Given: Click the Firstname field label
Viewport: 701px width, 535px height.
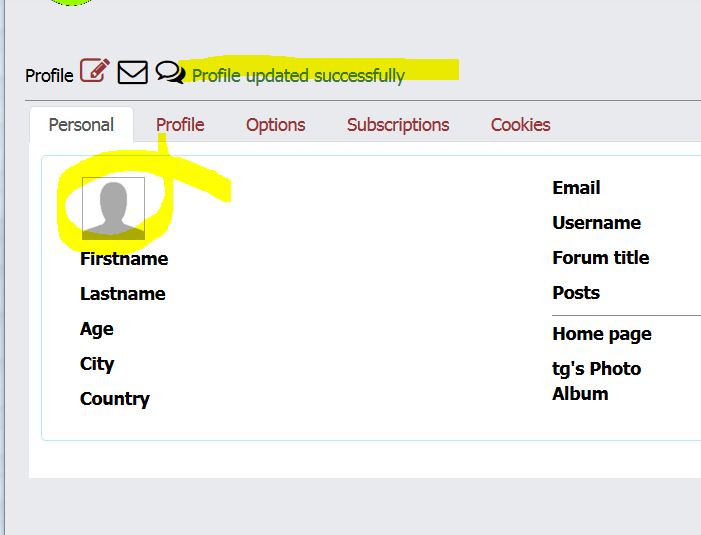Looking at the screenshot, I should 124,259.
